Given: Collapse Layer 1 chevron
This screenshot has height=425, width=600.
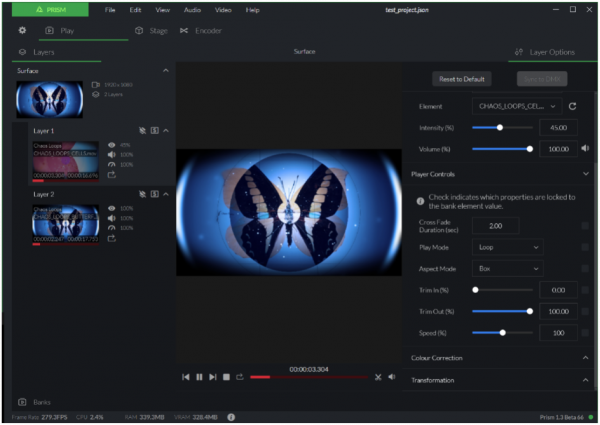Looking at the screenshot, I should [166, 131].
